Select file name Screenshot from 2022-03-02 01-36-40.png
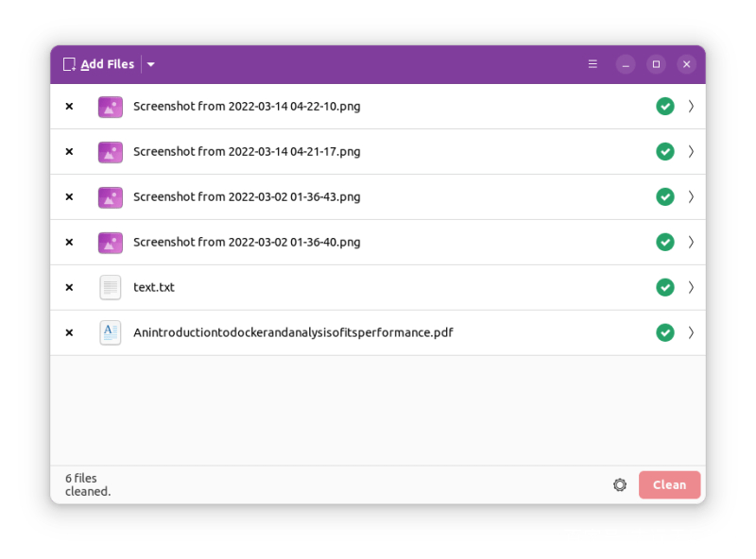The image size is (756, 559). pyautogui.click(x=247, y=243)
